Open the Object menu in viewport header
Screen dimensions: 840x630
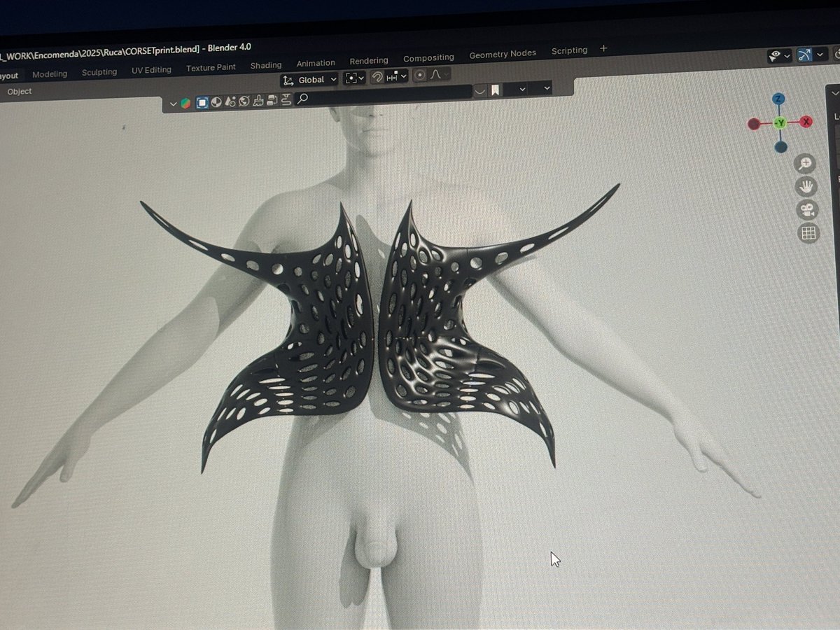pyautogui.click(x=20, y=92)
